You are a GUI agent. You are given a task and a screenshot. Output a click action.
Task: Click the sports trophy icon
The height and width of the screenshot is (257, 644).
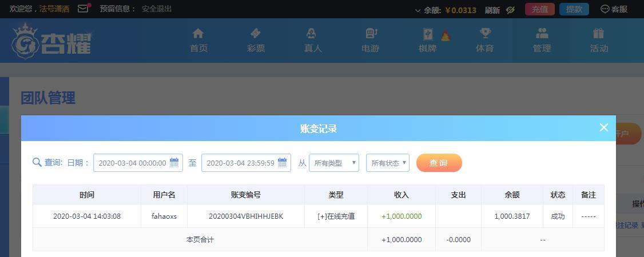(485, 33)
